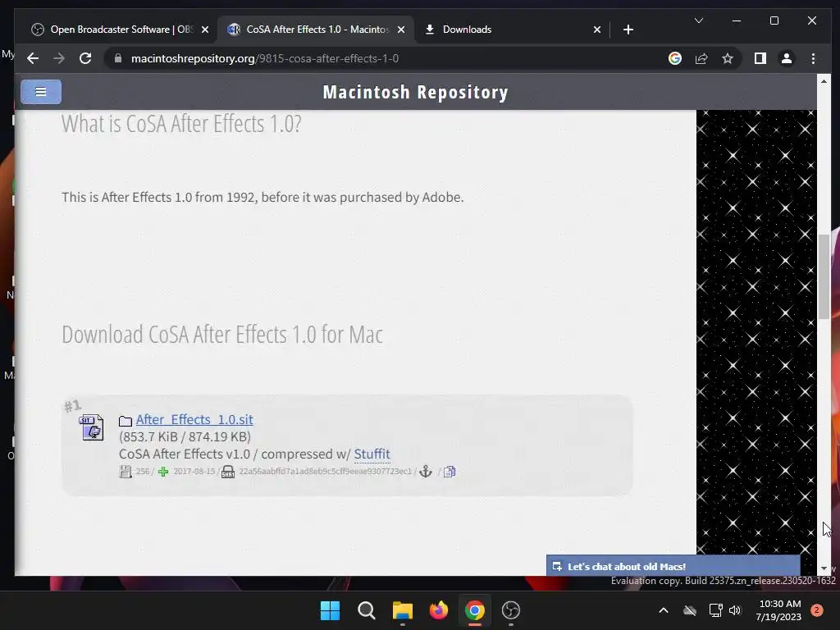The height and width of the screenshot is (630, 840).
Task: Open the Windows Start menu
Action: (x=330, y=610)
